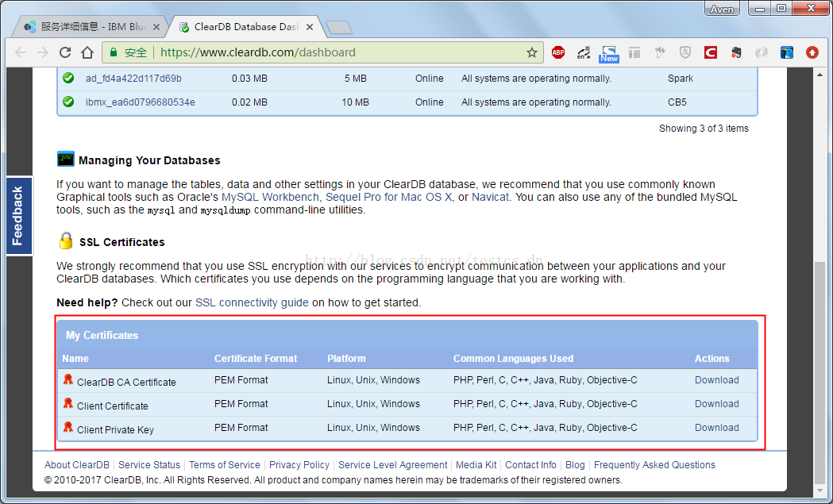Image resolution: width=833 pixels, height=504 pixels.
Task: Open Service Level Agreement footer link
Action: point(392,464)
